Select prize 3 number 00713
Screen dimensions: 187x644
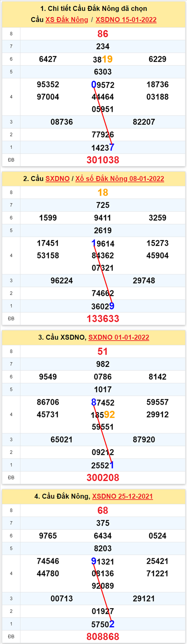tap(62, 598)
